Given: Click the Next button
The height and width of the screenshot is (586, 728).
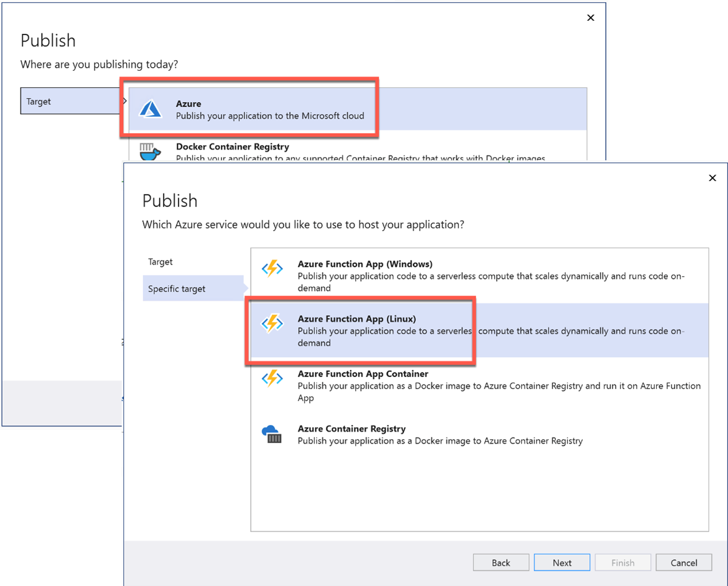Looking at the screenshot, I should point(562,562).
